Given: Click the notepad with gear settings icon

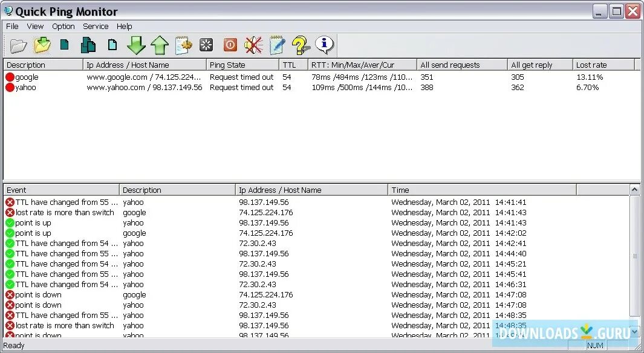Looking at the screenshot, I should 183,45.
